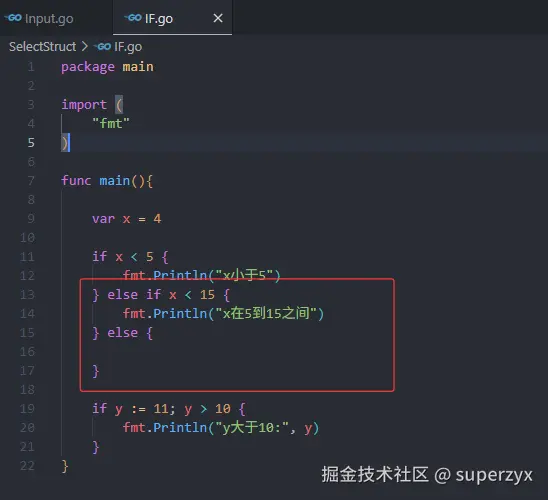Place cursor on 'package main' line
The height and width of the screenshot is (500, 548).
click(107, 67)
